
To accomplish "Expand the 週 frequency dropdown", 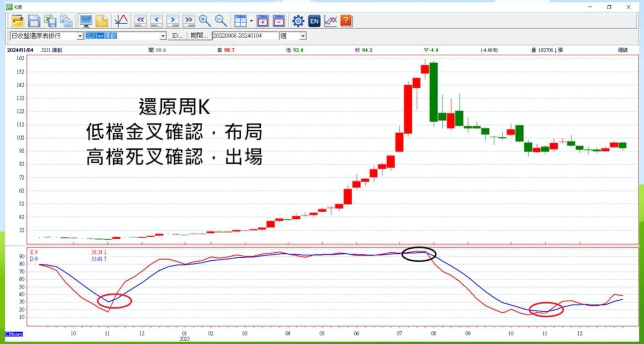I will point(303,36).
